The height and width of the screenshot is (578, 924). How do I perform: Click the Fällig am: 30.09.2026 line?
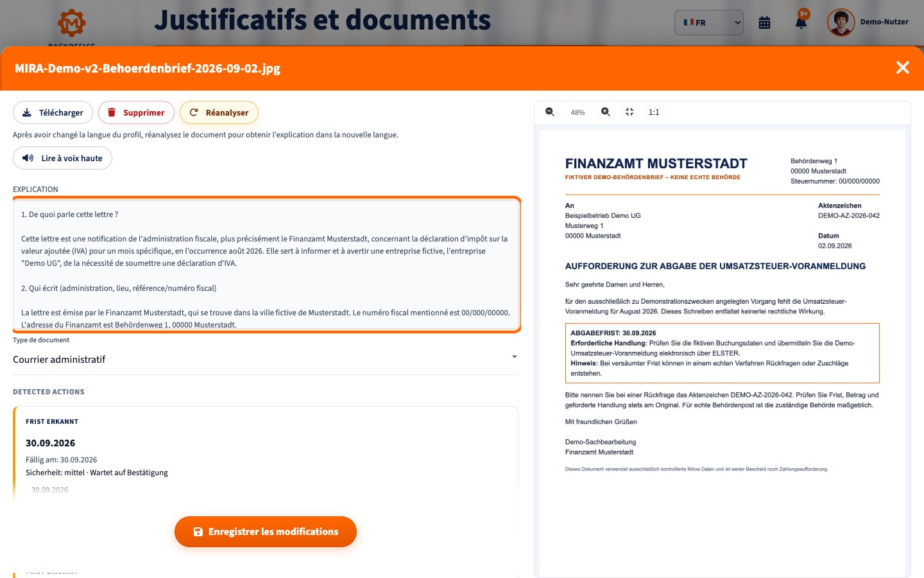point(61,460)
